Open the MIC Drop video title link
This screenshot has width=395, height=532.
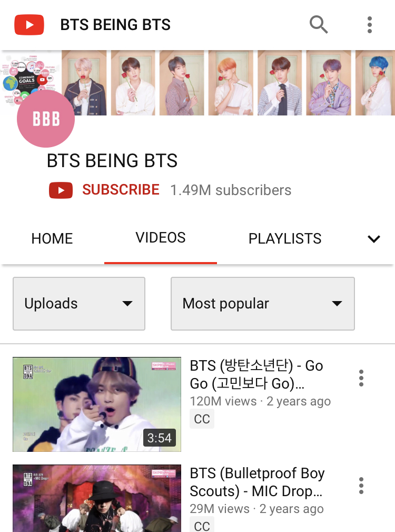pyautogui.click(x=257, y=482)
